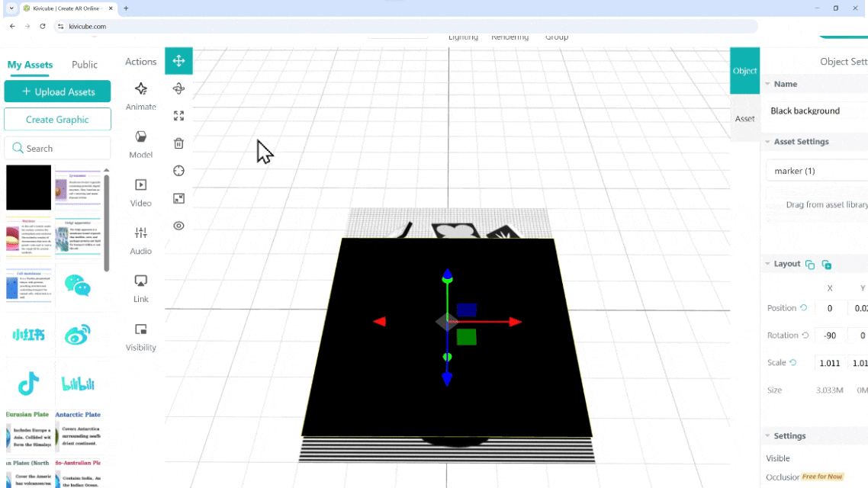
Task: Reset Position values with reset icon
Action: pos(803,308)
